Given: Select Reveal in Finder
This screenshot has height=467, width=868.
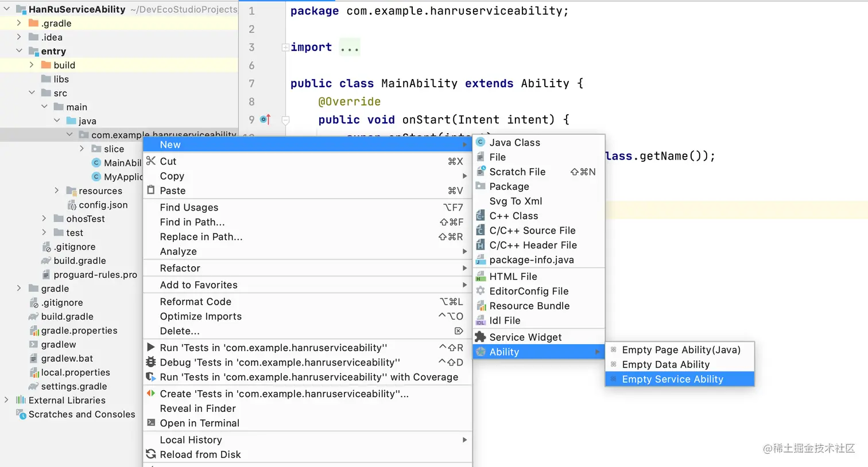Looking at the screenshot, I should (x=308, y=408).
